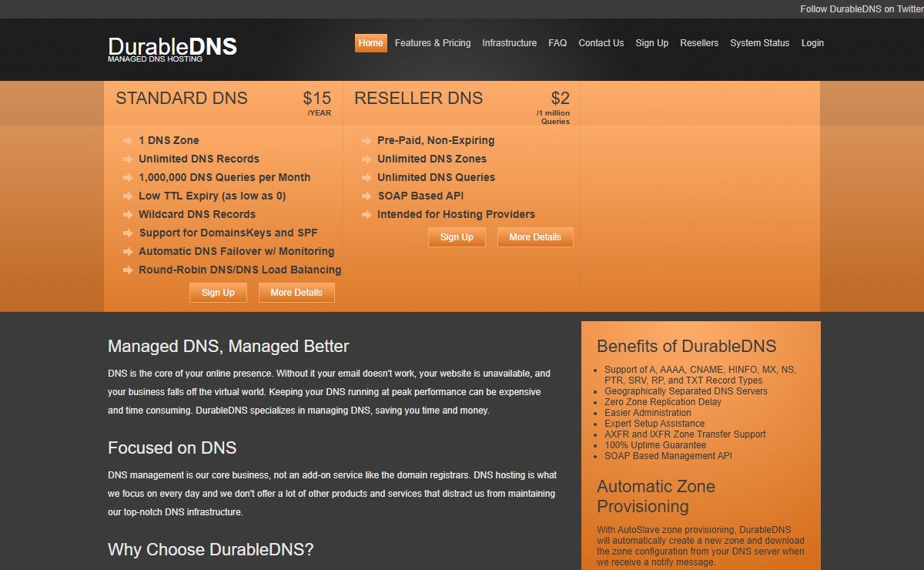This screenshot has width=924, height=570.
Task: Visit the Resellers page
Action: [x=699, y=43]
